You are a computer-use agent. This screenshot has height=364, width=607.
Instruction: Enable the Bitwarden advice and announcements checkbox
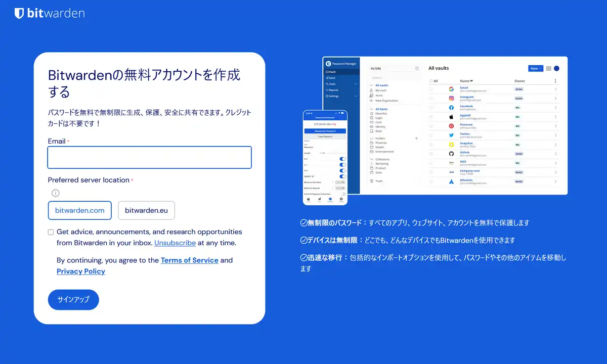point(51,232)
